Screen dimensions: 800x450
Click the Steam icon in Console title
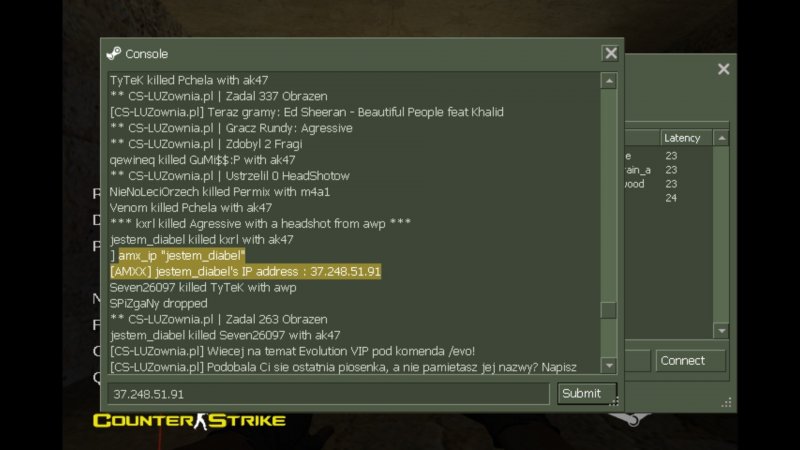(x=114, y=54)
